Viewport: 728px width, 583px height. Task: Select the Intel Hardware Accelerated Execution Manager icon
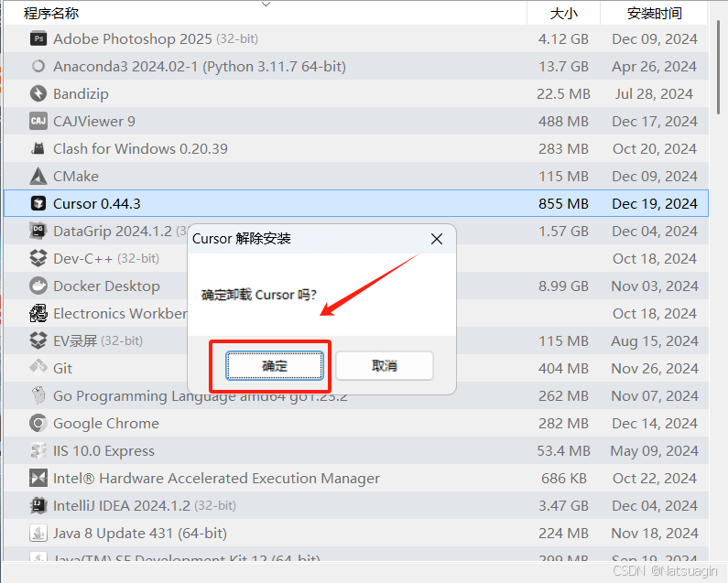[x=38, y=478]
